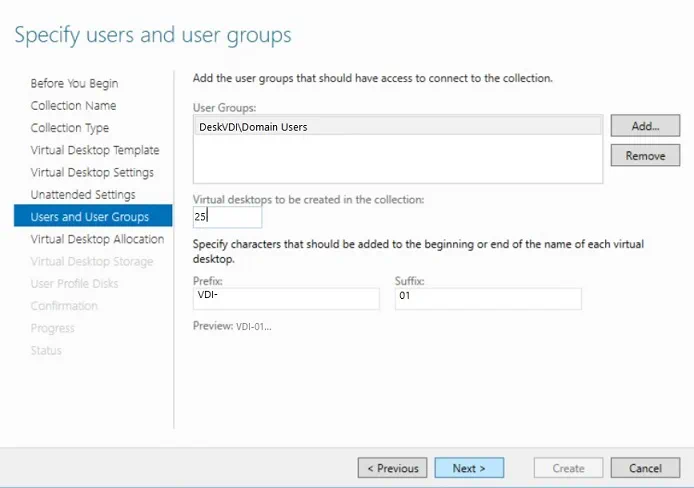Jump to Virtual Desktop Template step
The width and height of the screenshot is (694, 488).
pos(95,150)
